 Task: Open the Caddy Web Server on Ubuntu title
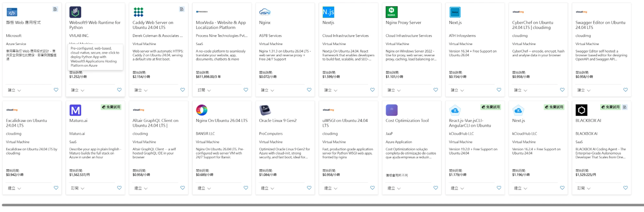tap(153, 25)
